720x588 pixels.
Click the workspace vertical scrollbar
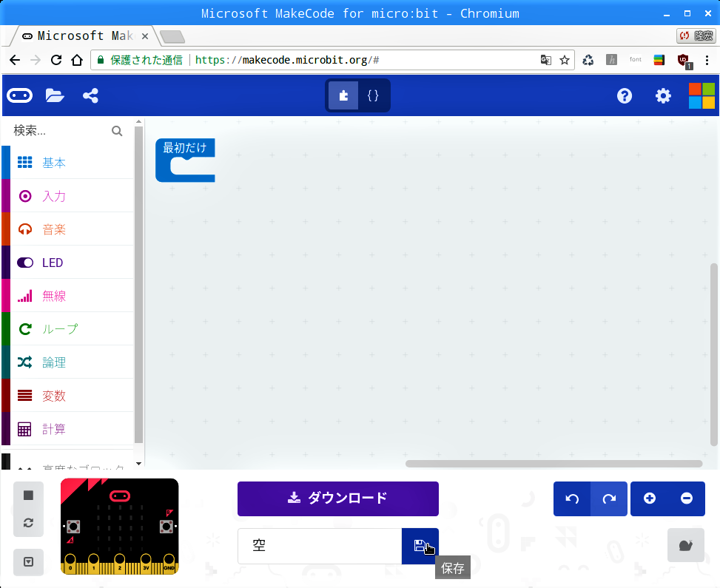click(x=713, y=354)
